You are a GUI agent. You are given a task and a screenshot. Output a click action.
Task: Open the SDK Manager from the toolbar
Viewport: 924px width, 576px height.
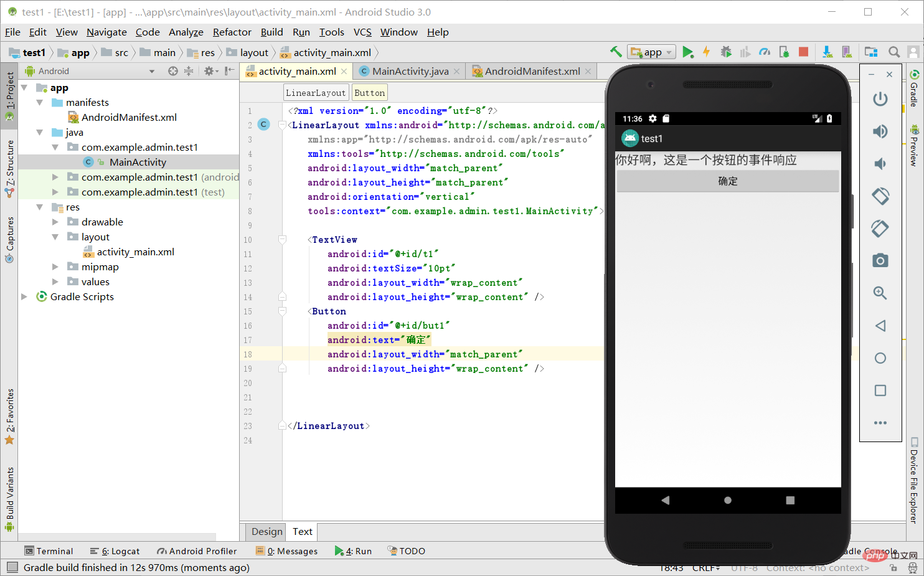coord(827,52)
